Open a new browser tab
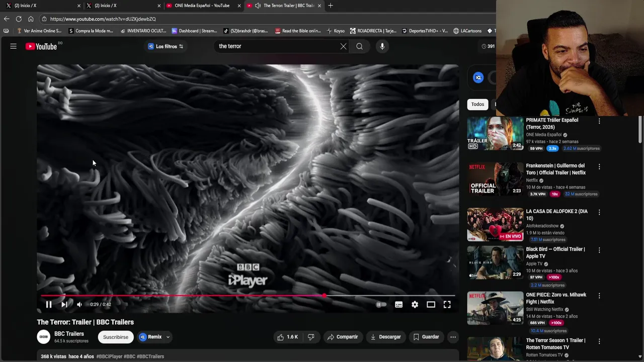The width and height of the screenshot is (644, 362). pyautogui.click(x=330, y=6)
